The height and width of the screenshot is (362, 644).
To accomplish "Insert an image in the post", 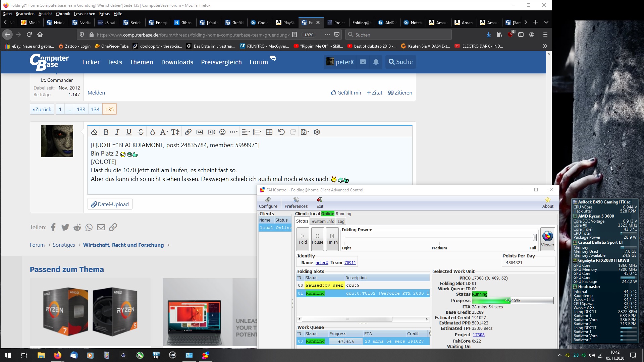I will [200, 132].
